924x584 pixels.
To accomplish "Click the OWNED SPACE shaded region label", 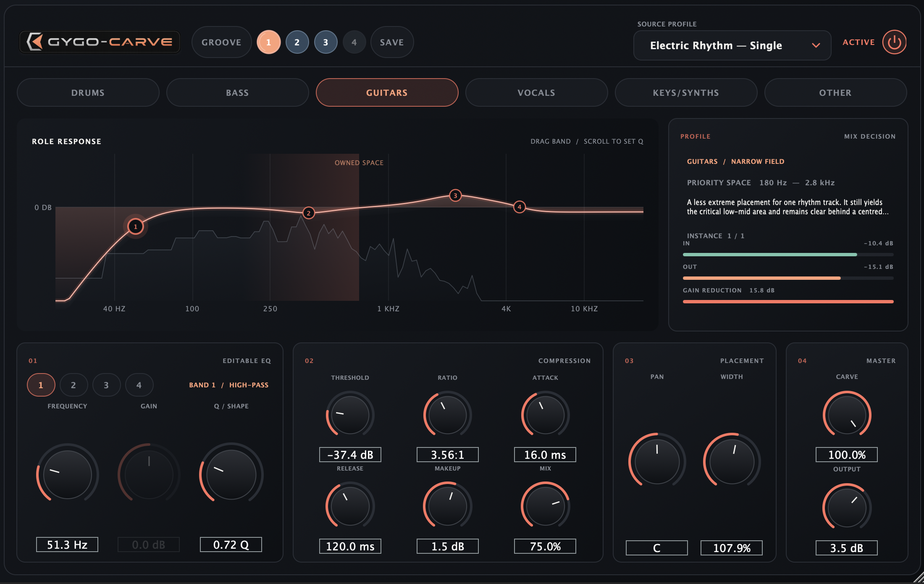I will [x=359, y=163].
